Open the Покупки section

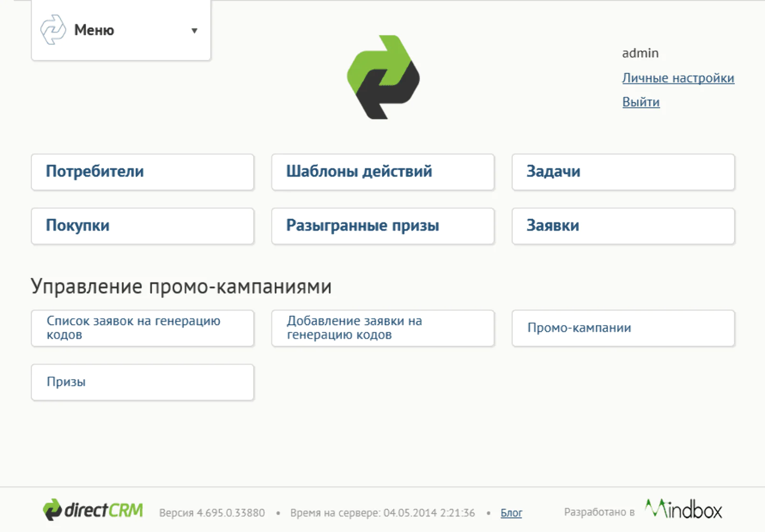pyautogui.click(x=143, y=226)
